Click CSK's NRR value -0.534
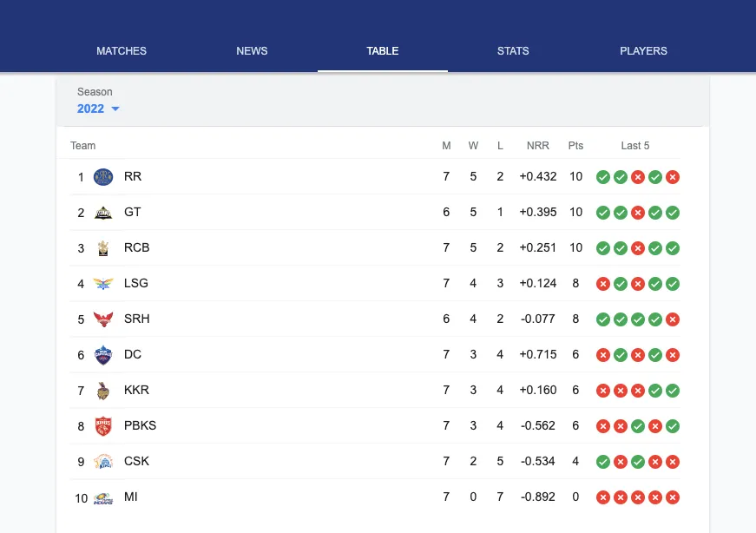This screenshot has width=756, height=533. pos(538,461)
